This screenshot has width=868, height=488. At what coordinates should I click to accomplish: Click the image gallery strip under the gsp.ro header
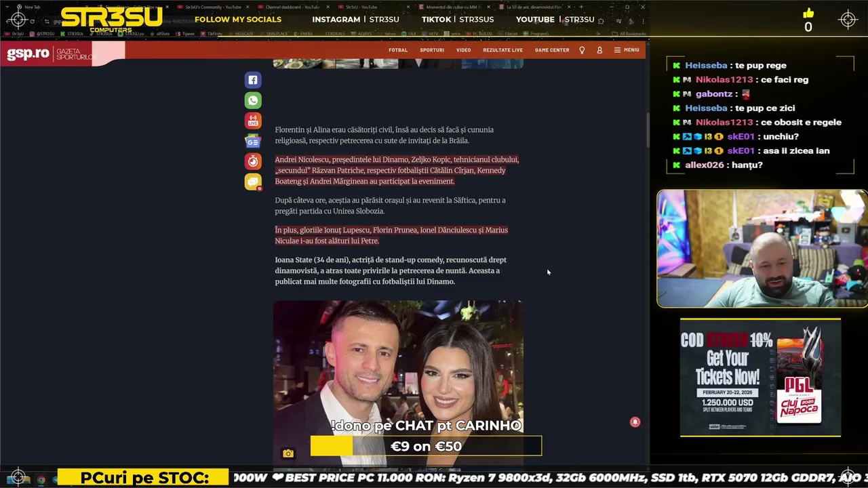[x=398, y=64]
